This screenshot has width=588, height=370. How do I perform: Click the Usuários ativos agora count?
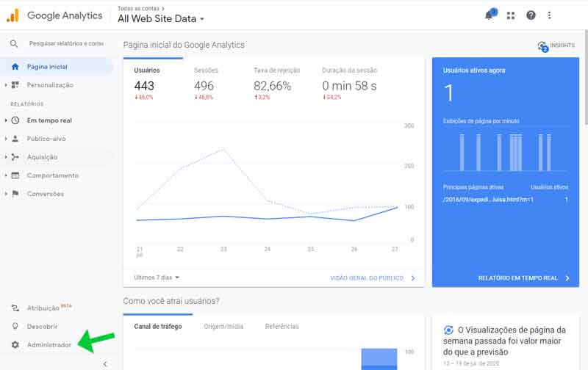448,93
